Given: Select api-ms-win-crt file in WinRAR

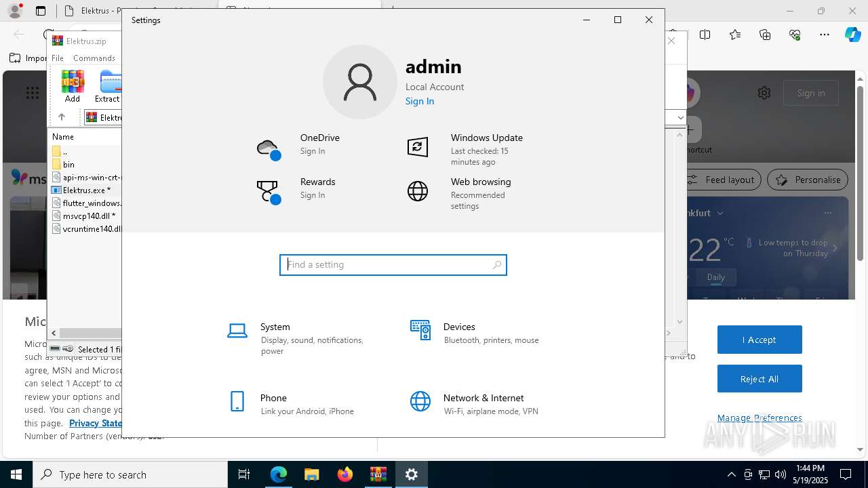Looking at the screenshot, I should (87, 178).
